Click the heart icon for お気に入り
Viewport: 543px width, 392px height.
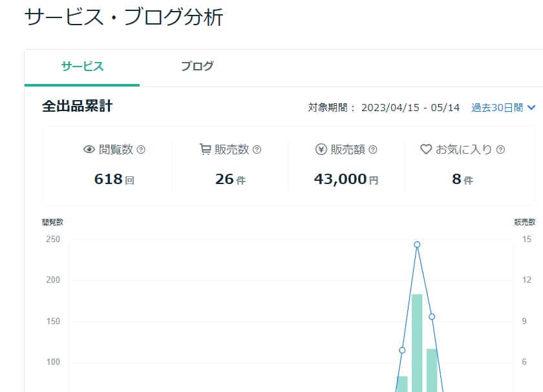point(426,149)
